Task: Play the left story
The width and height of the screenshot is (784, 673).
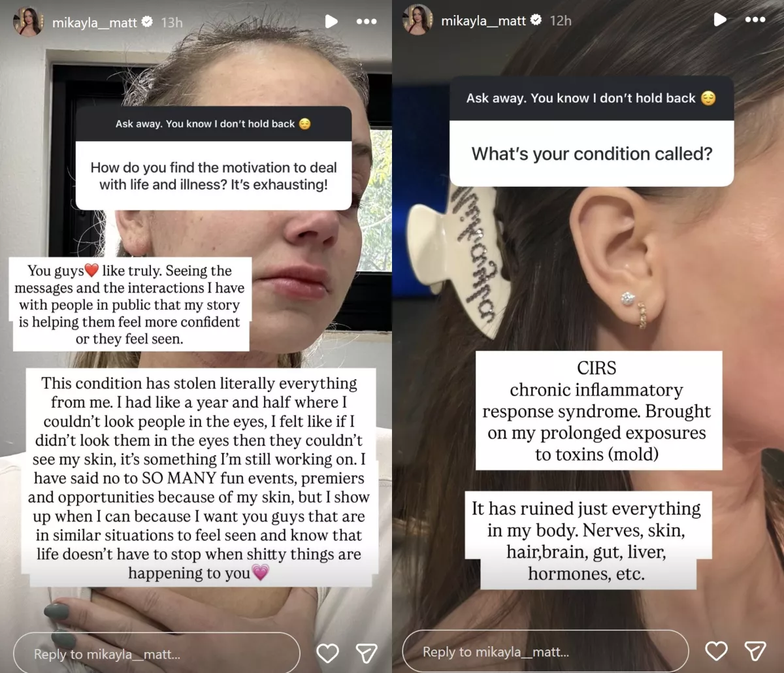Action: [331, 22]
